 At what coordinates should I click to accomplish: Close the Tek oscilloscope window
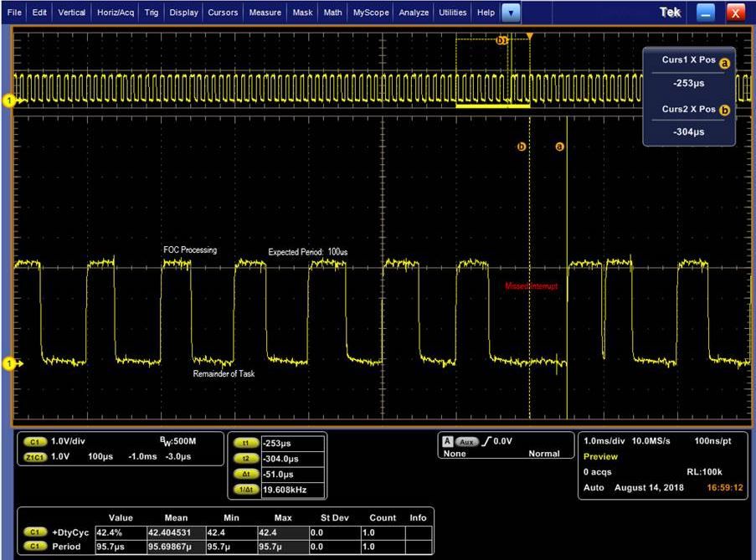(736, 13)
